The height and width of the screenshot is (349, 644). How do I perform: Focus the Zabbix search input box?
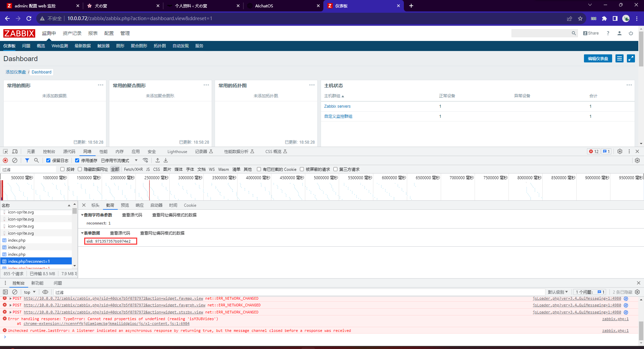(541, 33)
